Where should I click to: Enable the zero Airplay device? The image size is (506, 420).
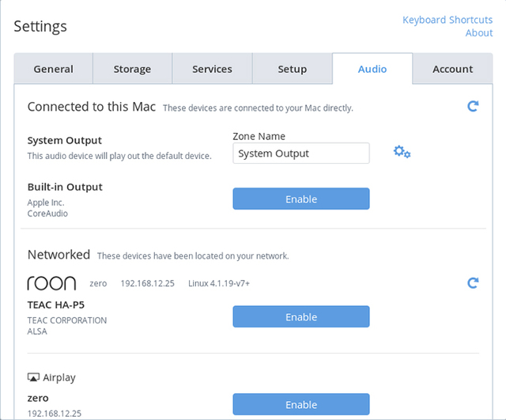point(300,405)
